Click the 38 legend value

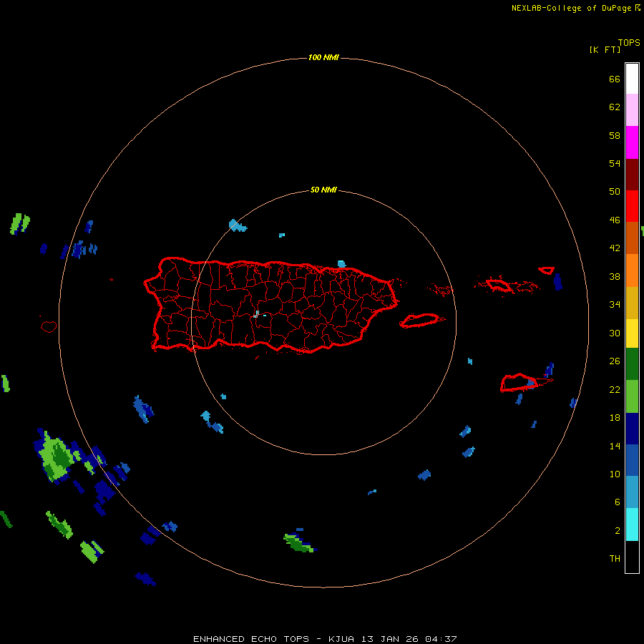click(x=615, y=277)
